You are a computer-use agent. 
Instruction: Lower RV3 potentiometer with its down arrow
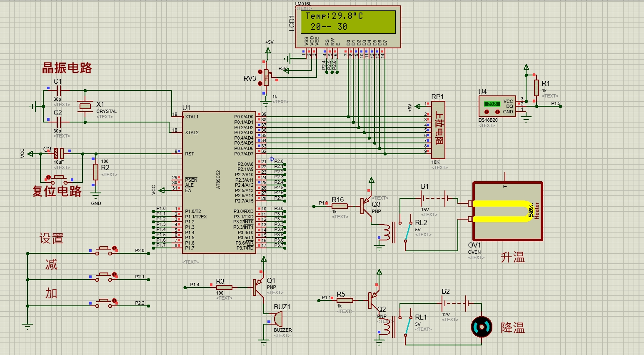click(261, 83)
